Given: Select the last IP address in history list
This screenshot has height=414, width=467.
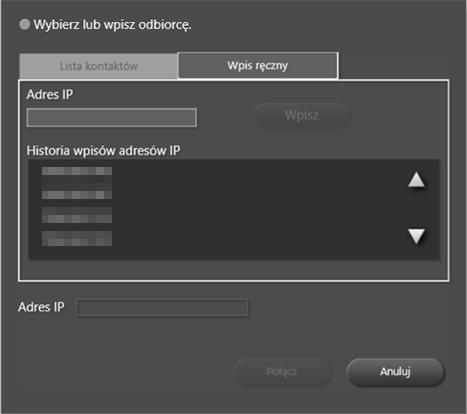Looking at the screenshot, I should click(x=77, y=238).
